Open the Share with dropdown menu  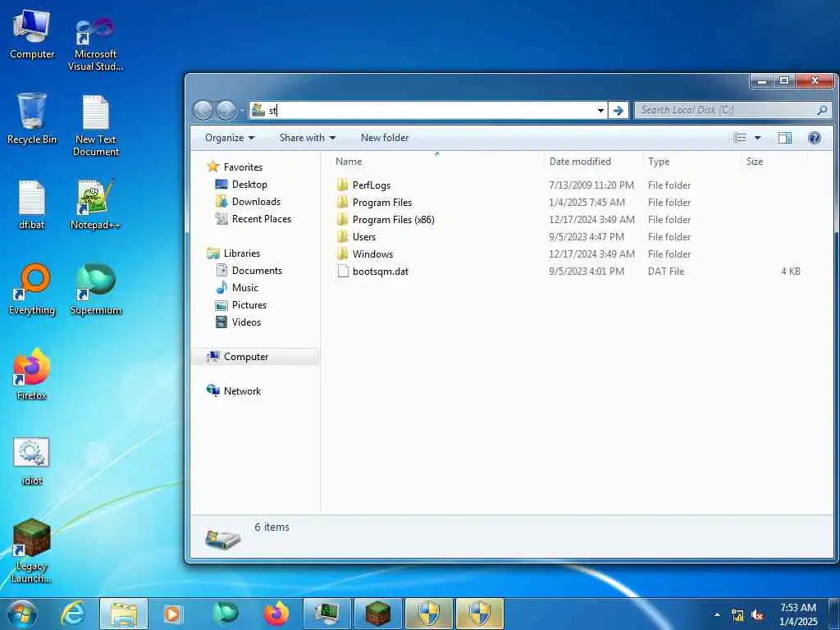click(x=308, y=138)
